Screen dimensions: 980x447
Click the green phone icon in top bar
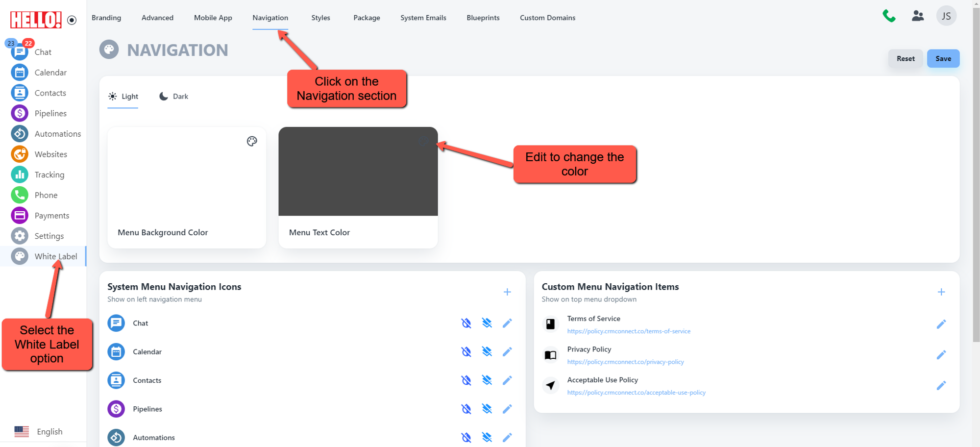point(889,16)
